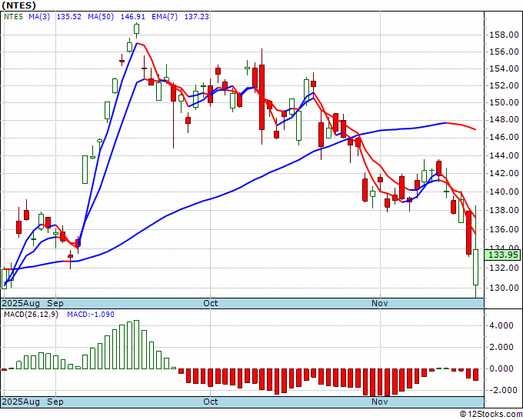The width and height of the screenshot is (523, 420).
Task: Click the MACD(26,12,9) indicator label
Action: pyautogui.click(x=31, y=315)
